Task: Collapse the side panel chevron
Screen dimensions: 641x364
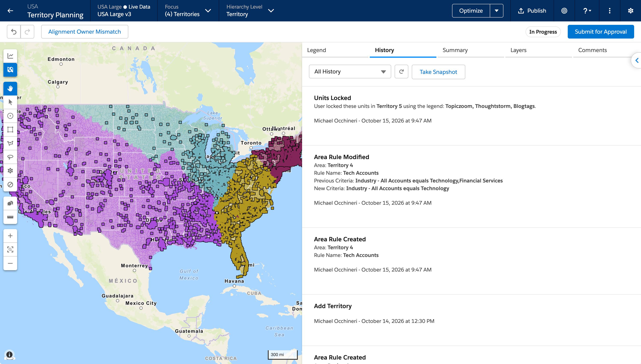Action: pos(637,60)
